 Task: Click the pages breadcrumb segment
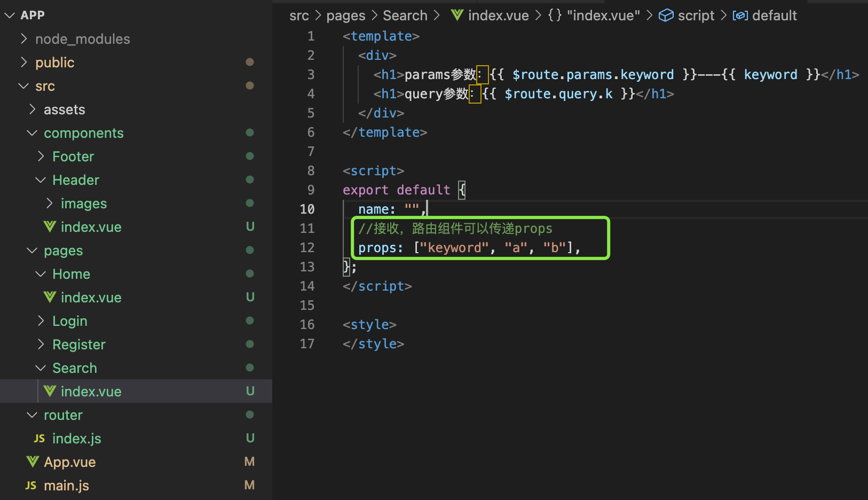point(345,15)
